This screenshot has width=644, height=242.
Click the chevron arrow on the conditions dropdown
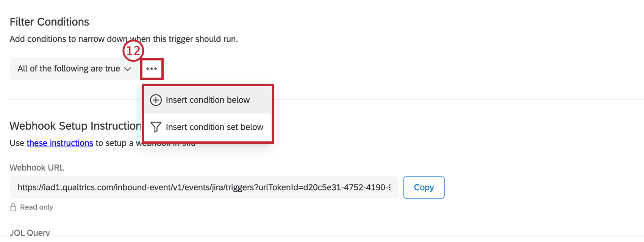(128, 69)
